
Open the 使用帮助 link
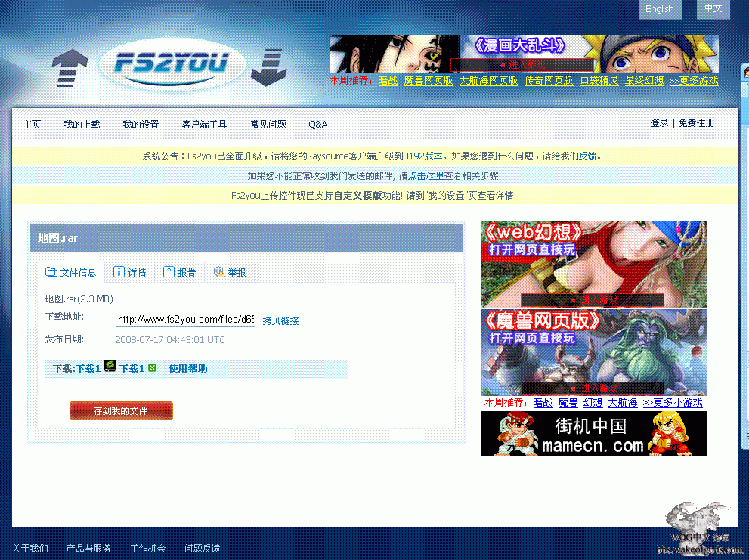pos(187,368)
